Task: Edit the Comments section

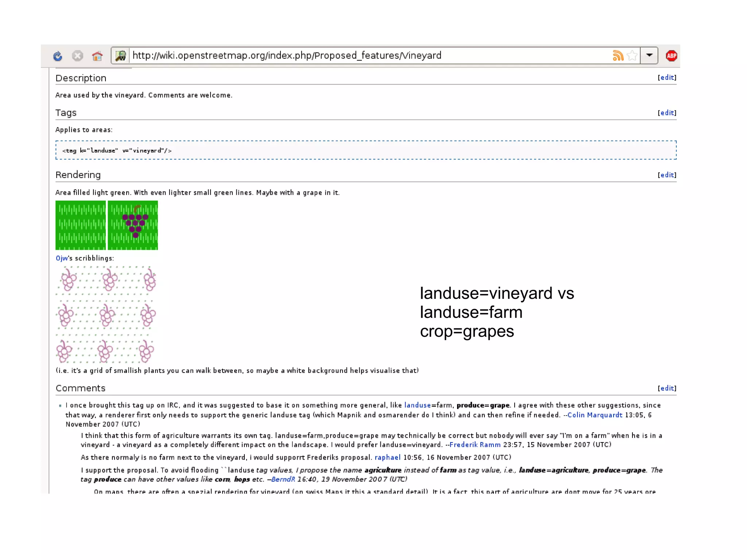Action: click(x=667, y=388)
